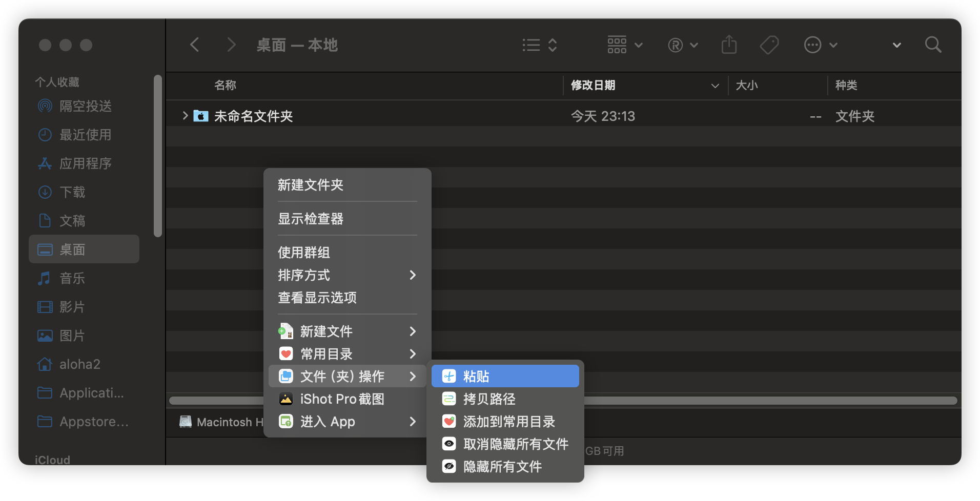
Task: Open the grid group view icon
Action: tap(624, 45)
